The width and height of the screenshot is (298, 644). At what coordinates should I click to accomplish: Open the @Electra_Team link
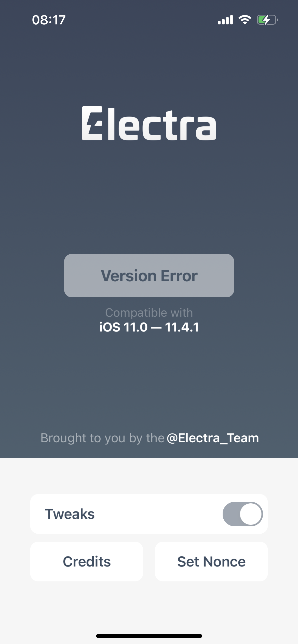tap(213, 438)
